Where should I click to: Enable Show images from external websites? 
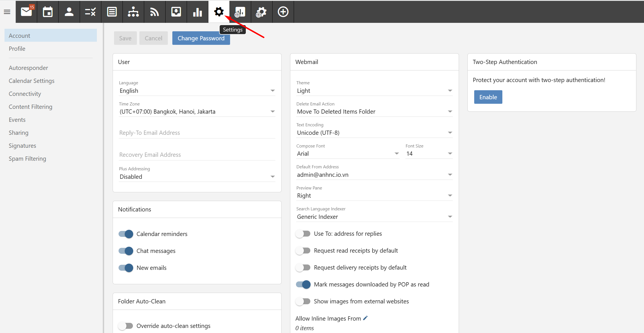tap(303, 301)
